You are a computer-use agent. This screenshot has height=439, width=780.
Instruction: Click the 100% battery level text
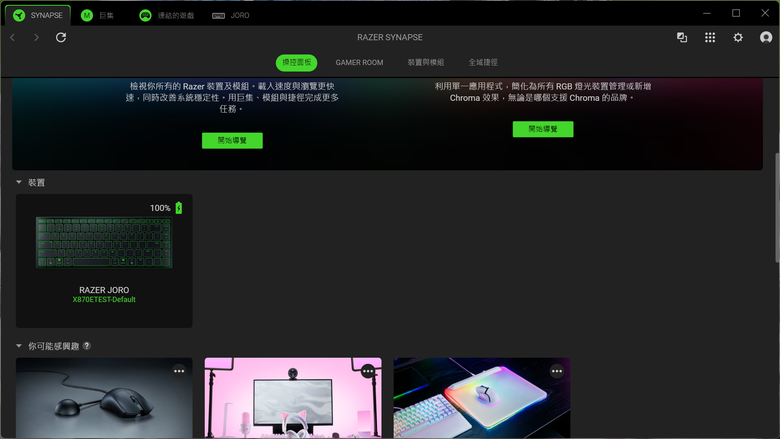pyautogui.click(x=160, y=208)
